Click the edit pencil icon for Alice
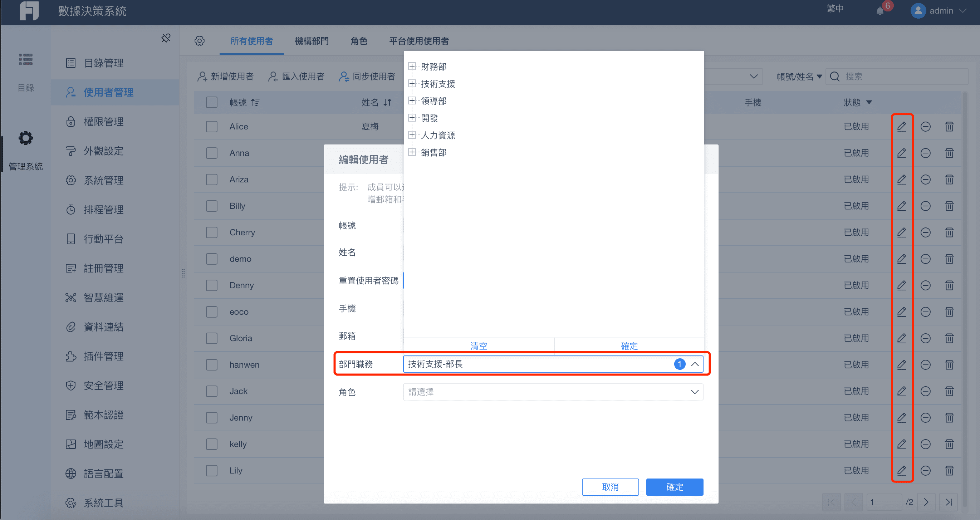The height and width of the screenshot is (520, 980). 901,127
